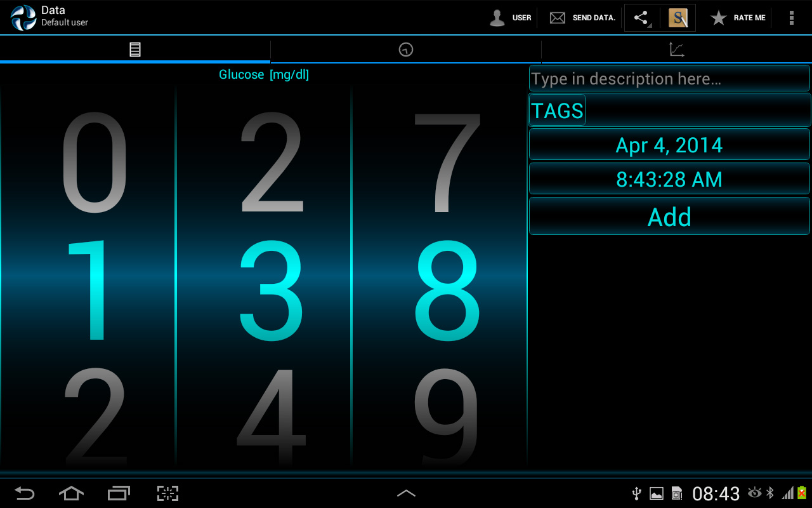Select digit 4 on tens wheel
The width and height of the screenshot is (812, 508).
click(271, 416)
